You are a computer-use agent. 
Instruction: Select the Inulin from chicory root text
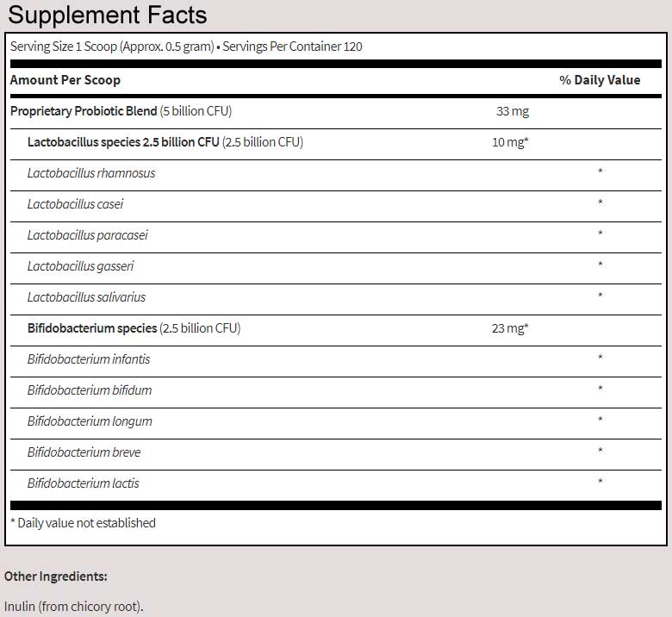(x=74, y=607)
